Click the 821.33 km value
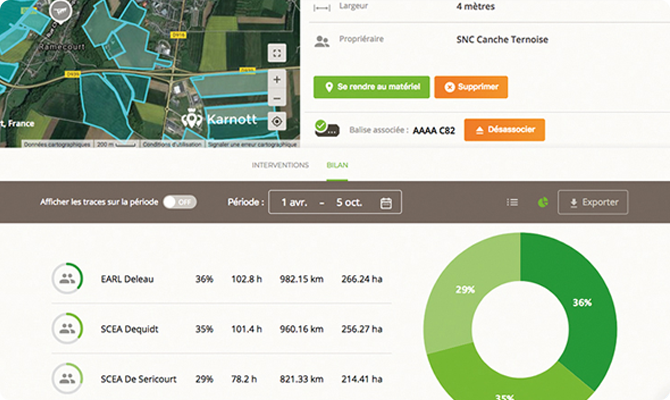Screen dimensions: 670x400 [302, 379]
